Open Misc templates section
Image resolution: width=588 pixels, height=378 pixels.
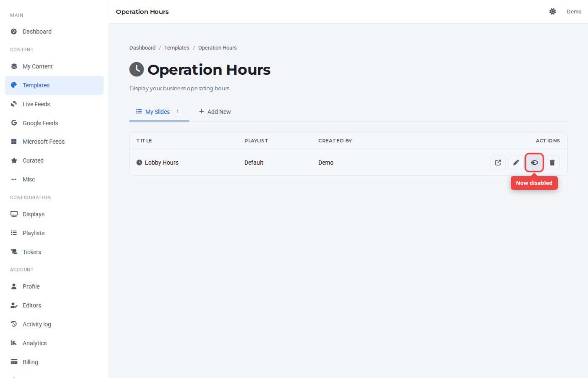pyautogui.click(x=54, y=179)
